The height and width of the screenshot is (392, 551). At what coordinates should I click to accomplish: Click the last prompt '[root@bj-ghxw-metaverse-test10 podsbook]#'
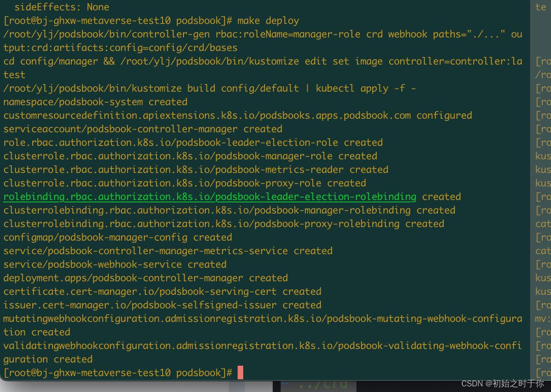[x=118, y=373]
